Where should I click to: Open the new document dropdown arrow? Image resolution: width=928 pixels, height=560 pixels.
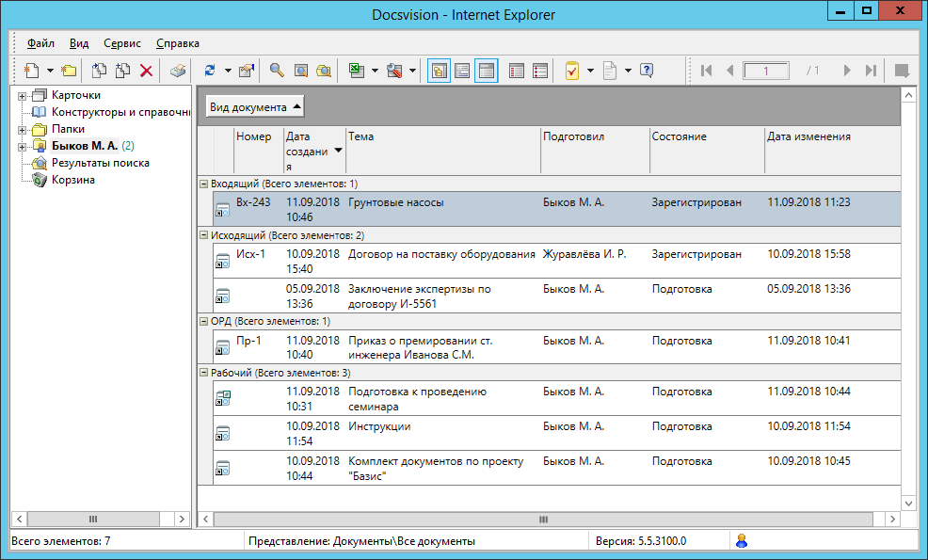pos(50,71)
